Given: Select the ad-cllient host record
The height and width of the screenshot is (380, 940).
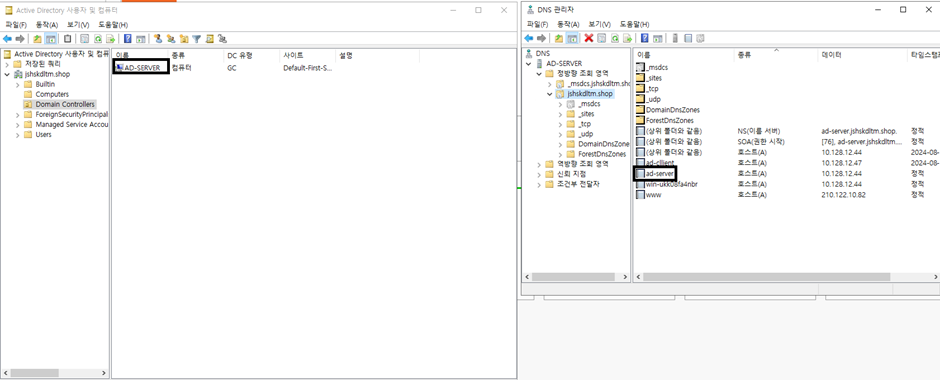Looking at the screenshot, I should pos(660,162).
